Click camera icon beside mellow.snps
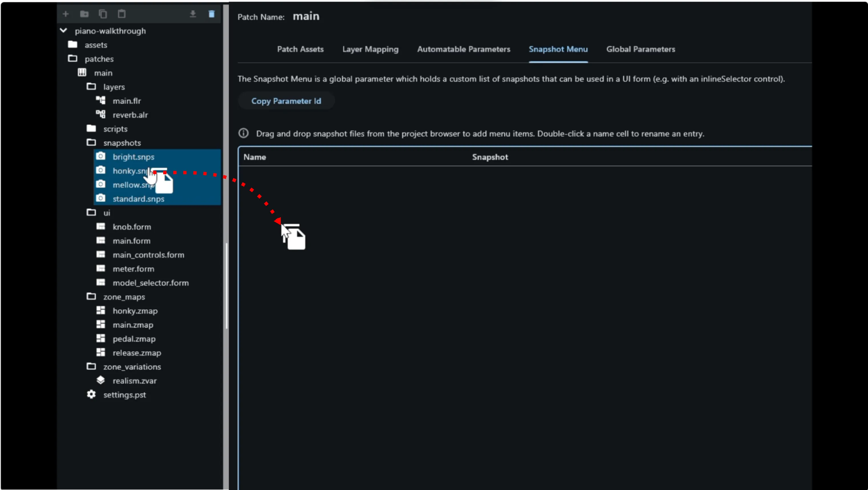Viewport: 868px width, 490px height. 100,184
